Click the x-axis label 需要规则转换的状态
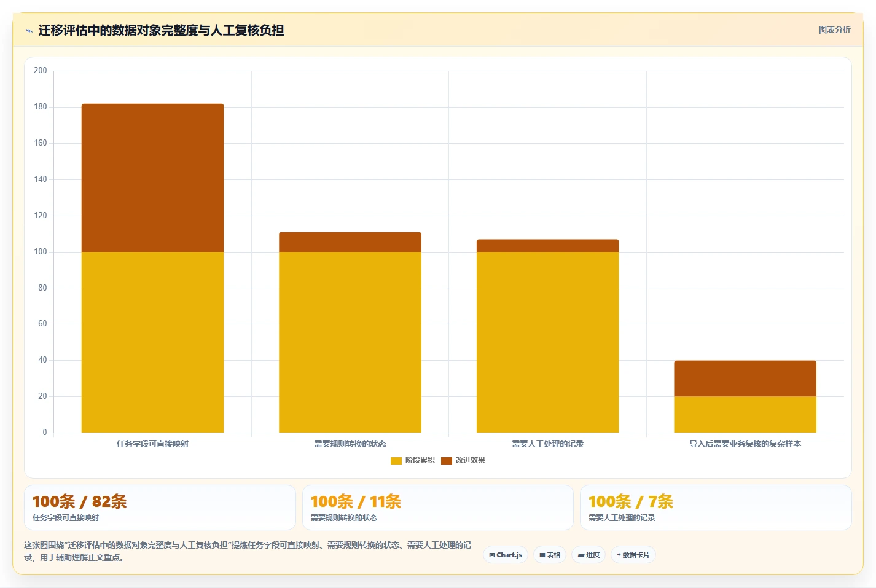 (x=350, y=444)
